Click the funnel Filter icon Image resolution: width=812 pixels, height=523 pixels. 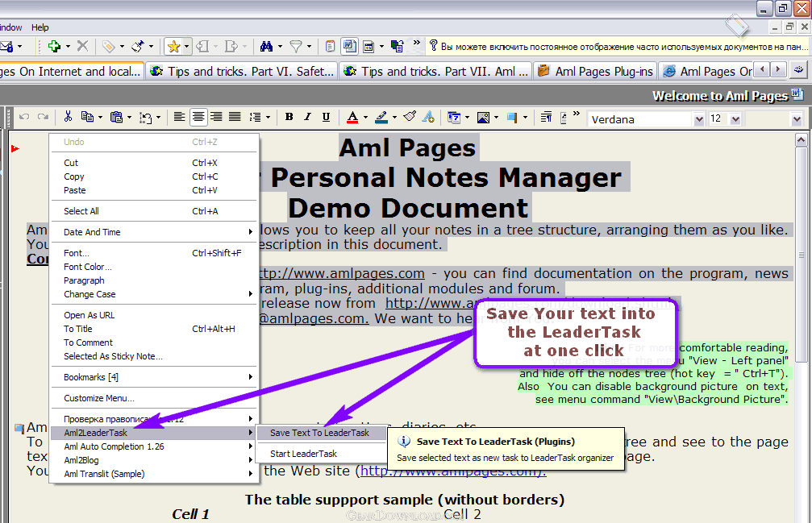296,47
